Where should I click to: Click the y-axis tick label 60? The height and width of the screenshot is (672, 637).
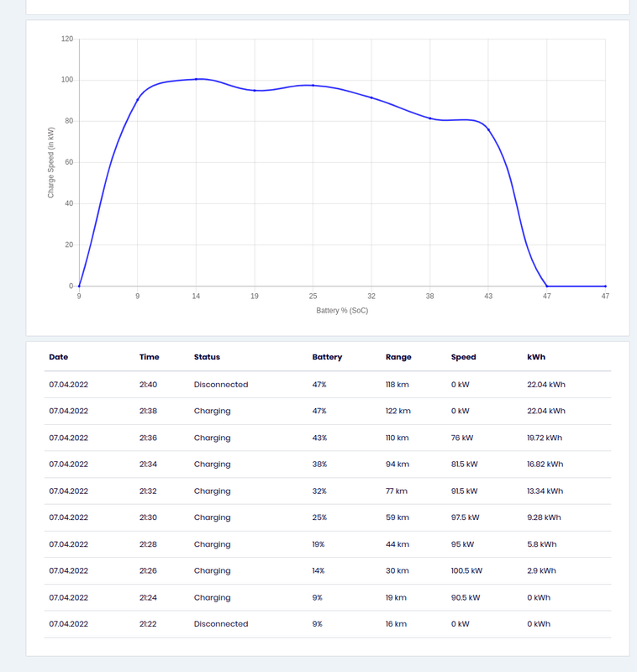(69, 162)
